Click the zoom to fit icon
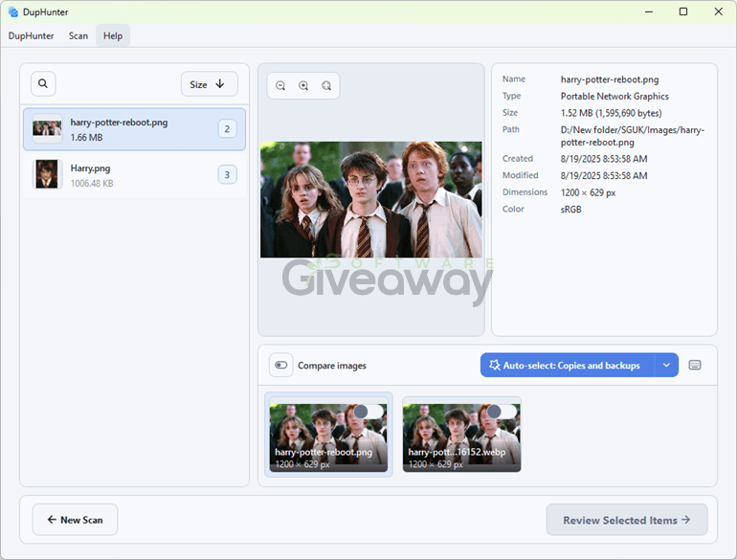737x560 pixels. click(x=326, y=85)
